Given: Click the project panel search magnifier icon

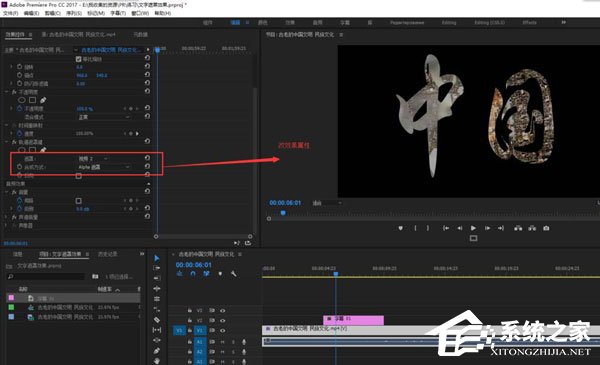Looking at the screenshot, I should point(11,276).
